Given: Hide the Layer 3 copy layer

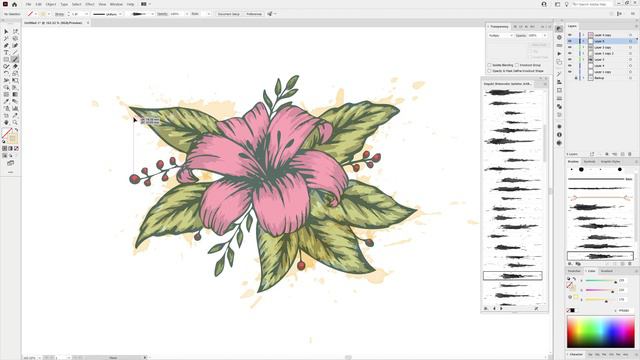Looking at the screenshot, I should tap(570, 47).
